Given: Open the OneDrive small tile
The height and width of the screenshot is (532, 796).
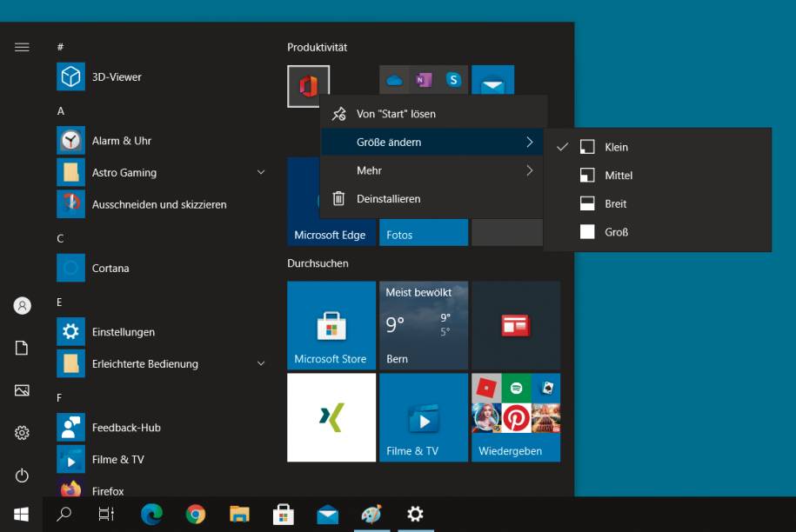Looking at the screenshot, I should click(394, 80).
